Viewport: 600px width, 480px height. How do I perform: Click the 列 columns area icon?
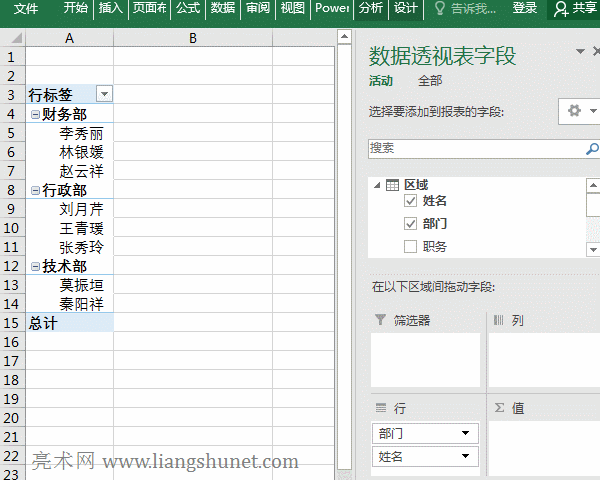tap(499, 320)
